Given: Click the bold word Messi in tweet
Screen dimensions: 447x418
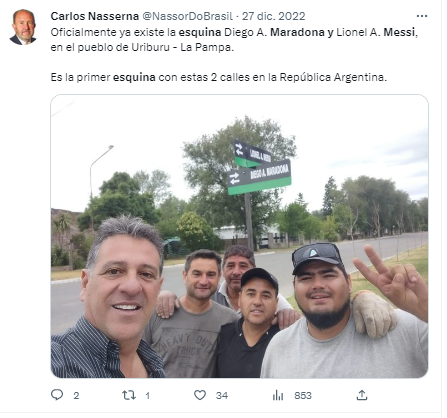Looking at the screenshot, I should click(x=399, y=32).
